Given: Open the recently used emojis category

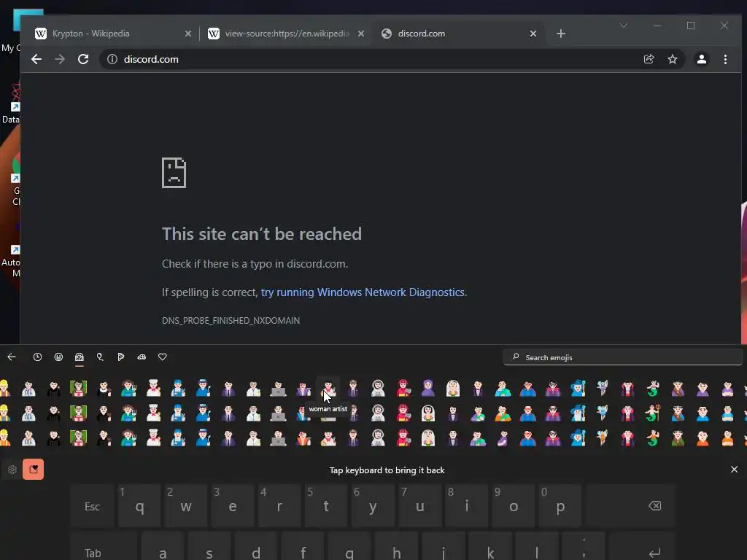Looking at the screenshot, I should click(37, 357).
